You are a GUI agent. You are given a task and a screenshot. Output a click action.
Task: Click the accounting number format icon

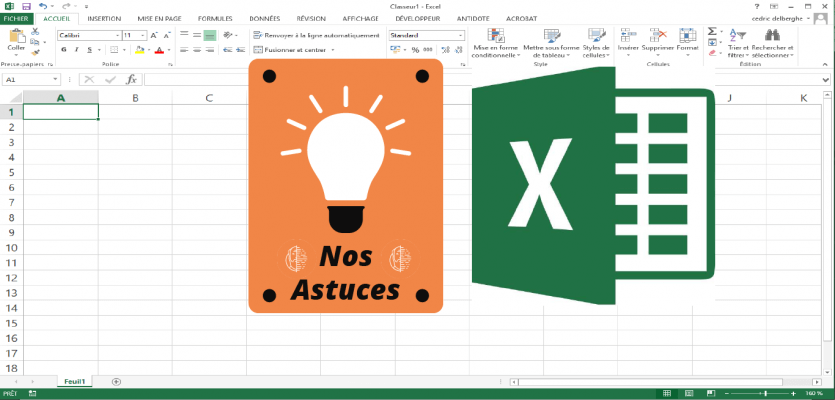point(396,50)
